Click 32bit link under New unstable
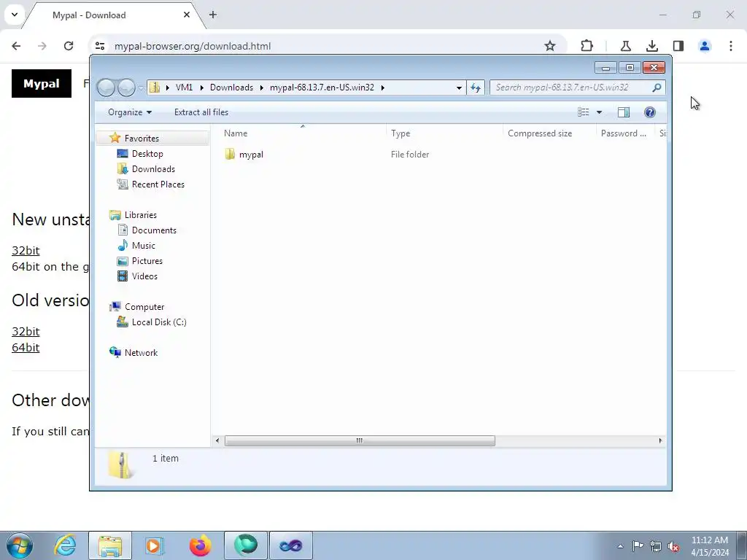This screenshot has width=747, height=560. (x=26, y=251)
